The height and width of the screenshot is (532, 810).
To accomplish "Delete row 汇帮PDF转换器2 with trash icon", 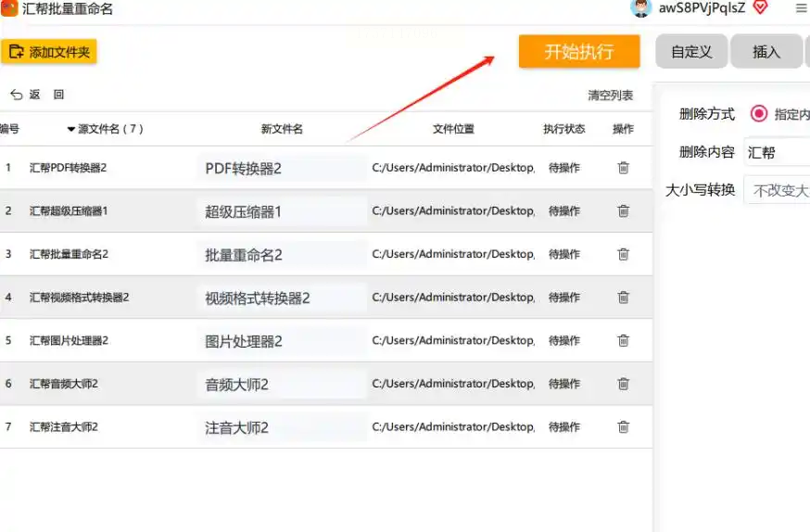I will coord(624,168).
